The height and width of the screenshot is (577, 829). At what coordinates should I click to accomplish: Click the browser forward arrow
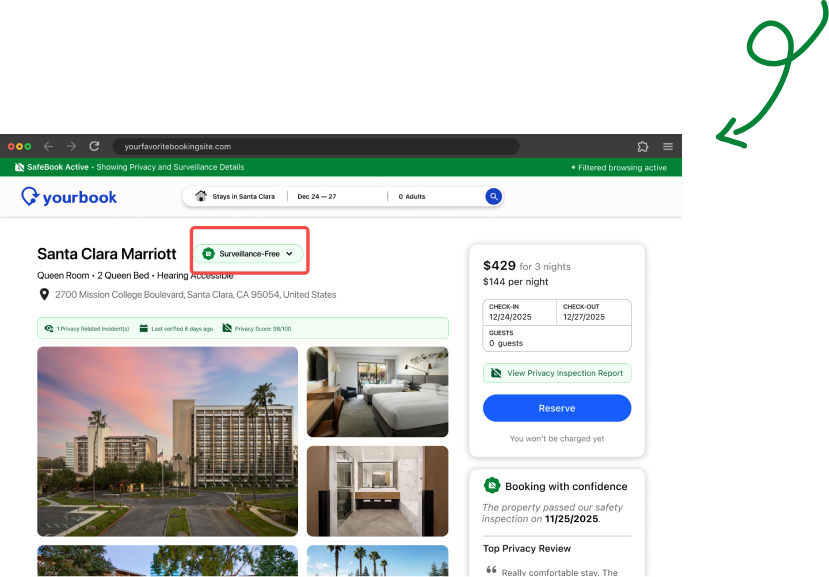[x=71, y=146]
